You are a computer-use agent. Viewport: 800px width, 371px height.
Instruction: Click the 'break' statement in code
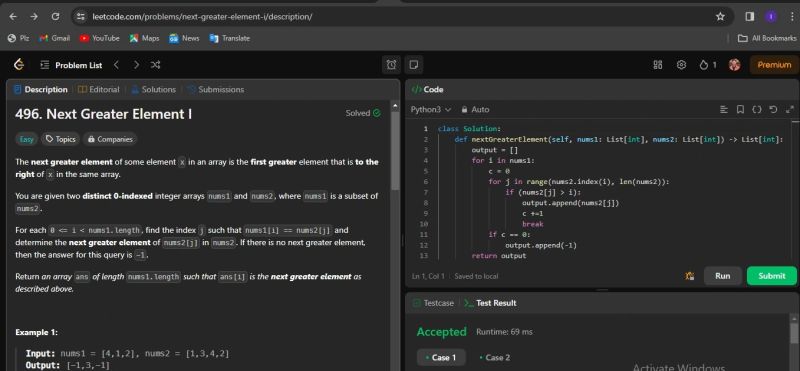click(x=533, y=224)
